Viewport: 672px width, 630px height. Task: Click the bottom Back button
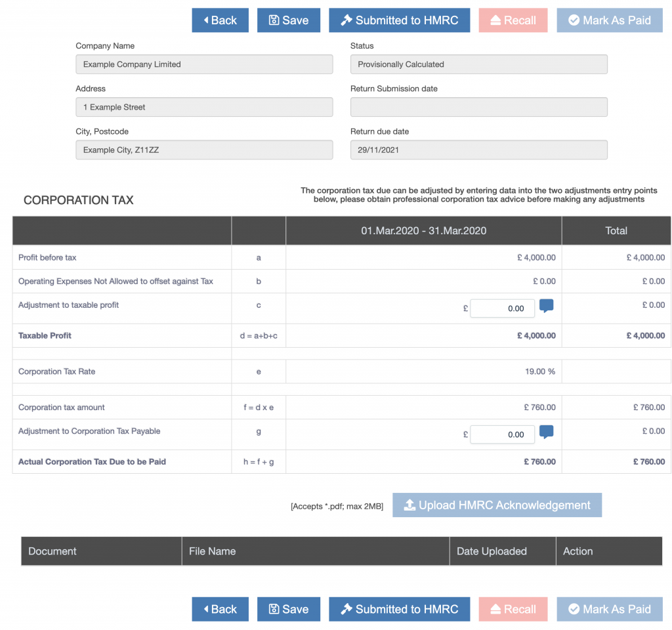220,609
